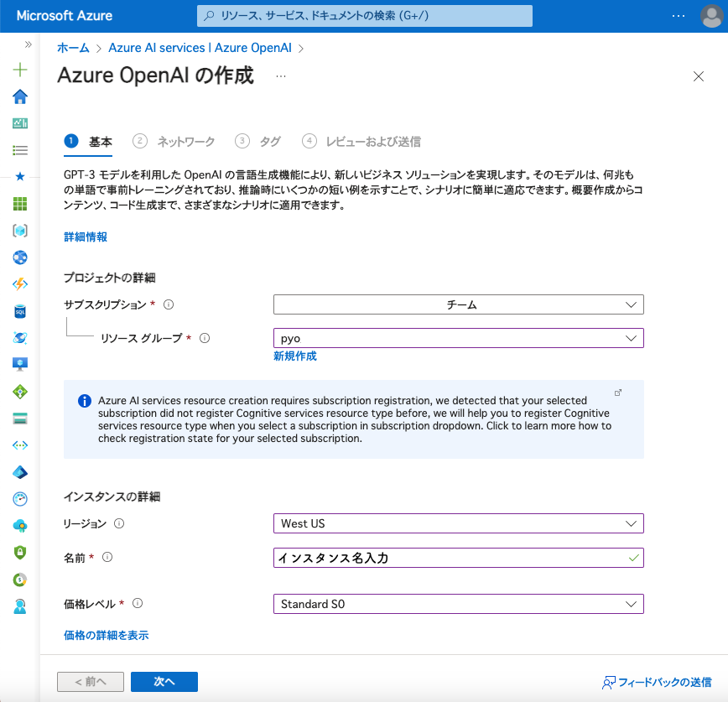The height and width of the screenshot is (702, 728).
Task: Open the 価格レベル dropdown showing Standard S0
Action: point(458,604)
